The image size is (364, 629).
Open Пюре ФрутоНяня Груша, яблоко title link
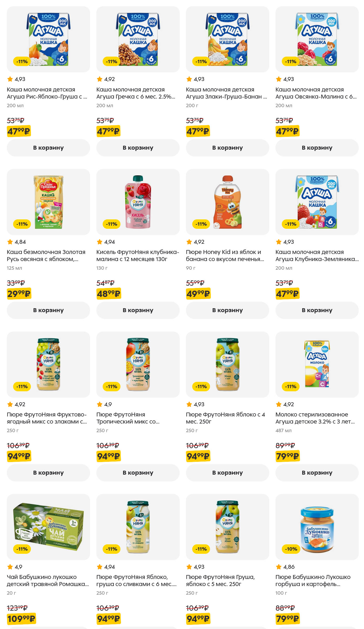[220, 581]
